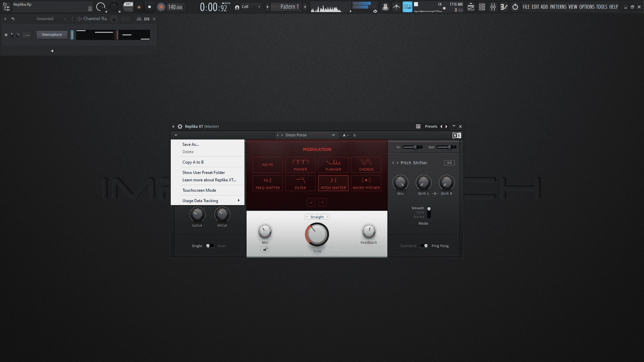Click the record button in transport
This screenshot has height=362, width=644.
point(161,7)
